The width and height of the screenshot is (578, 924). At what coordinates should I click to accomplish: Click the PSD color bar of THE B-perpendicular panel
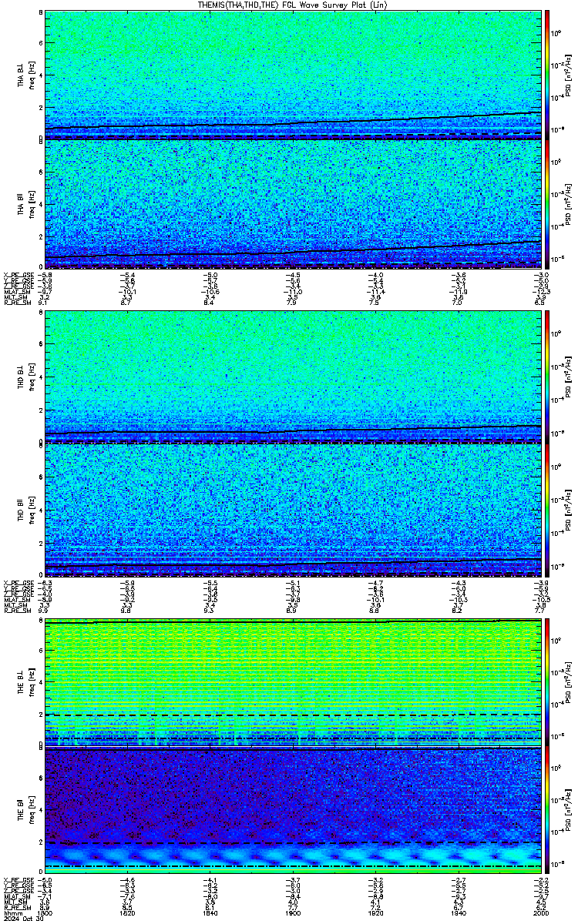tap(547, 681)
